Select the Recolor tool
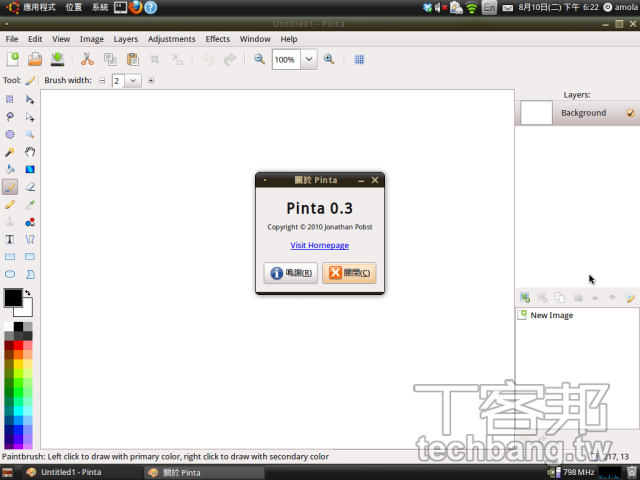640x480 pixels. [x=30, y=222]
